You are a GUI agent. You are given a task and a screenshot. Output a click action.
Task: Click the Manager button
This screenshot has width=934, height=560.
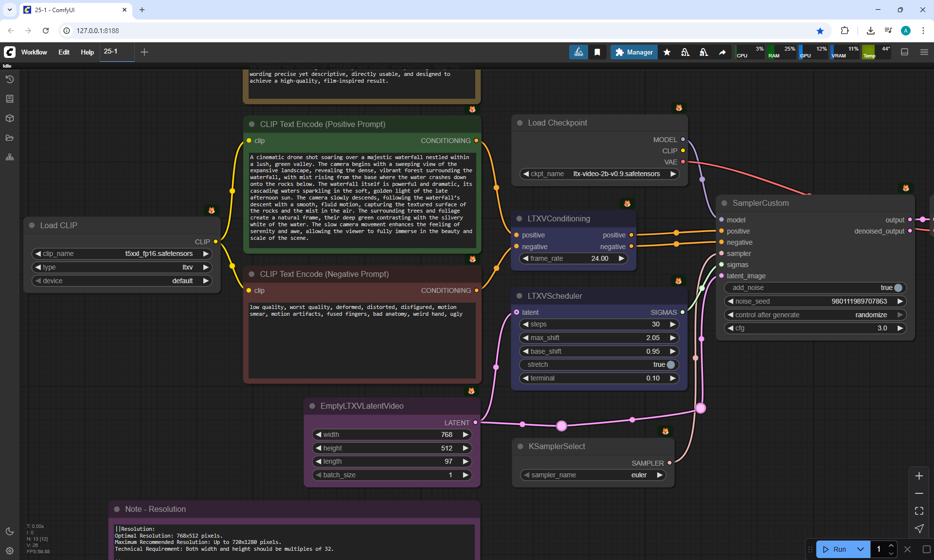(634, 52)
